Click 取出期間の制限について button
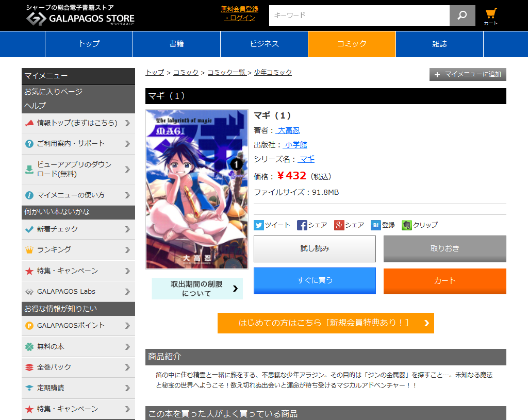 coord(197,289)
